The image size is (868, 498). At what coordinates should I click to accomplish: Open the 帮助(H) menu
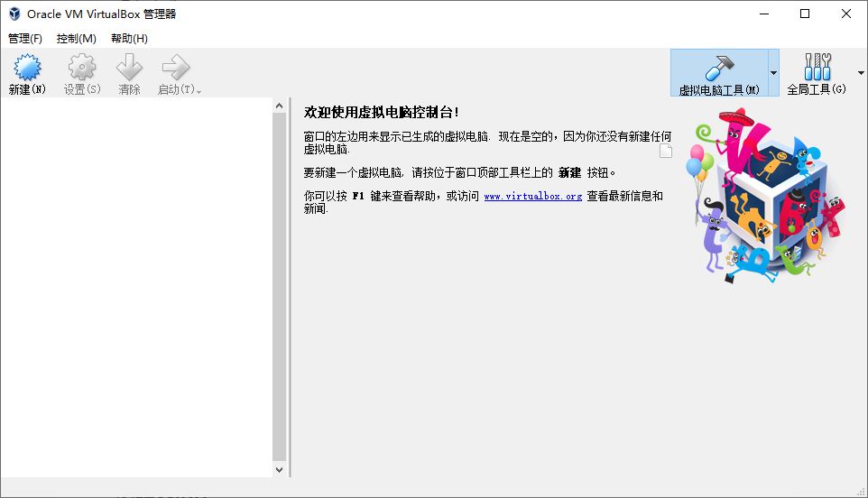pyautogui.click(x=129, y=38)
